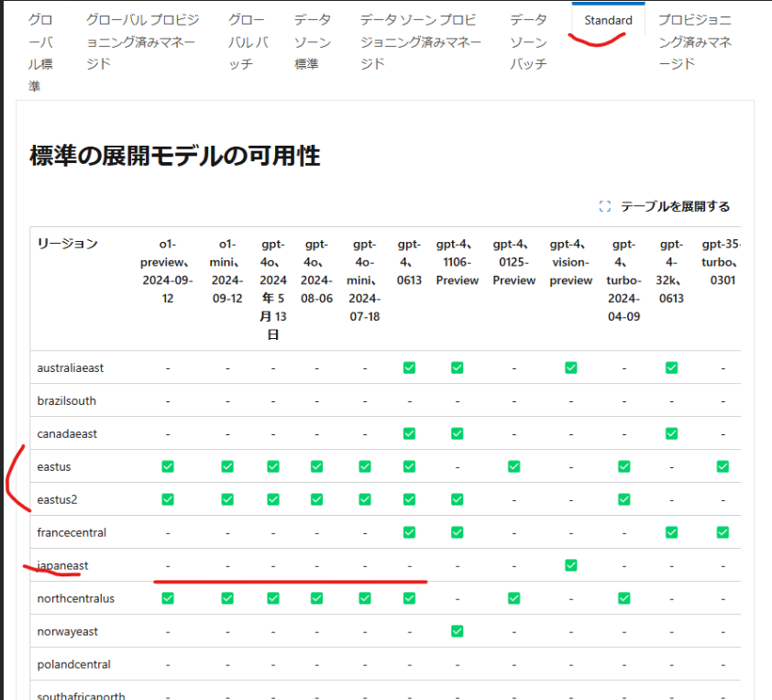Viewport: 772px width, 700px height.
Task: Click francecentral gpt-35-turbo 0301 check mark
Action: point(722,532)
